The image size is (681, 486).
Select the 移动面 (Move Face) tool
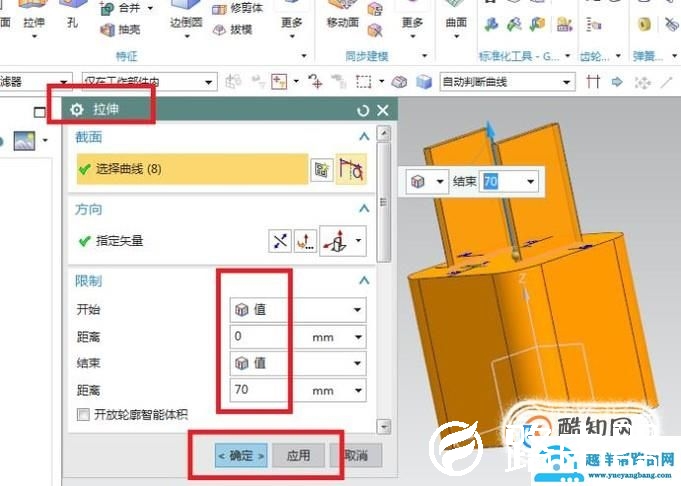(x=343, y=17)
